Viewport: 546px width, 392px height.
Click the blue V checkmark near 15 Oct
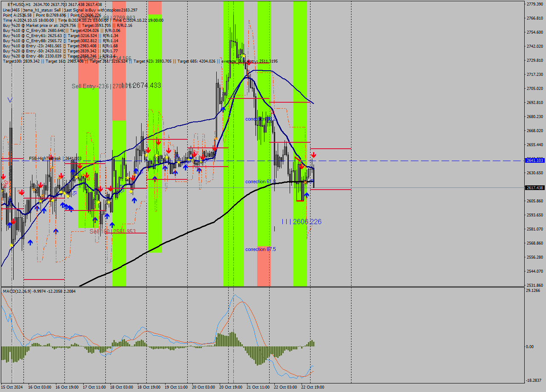click(10, 100)
